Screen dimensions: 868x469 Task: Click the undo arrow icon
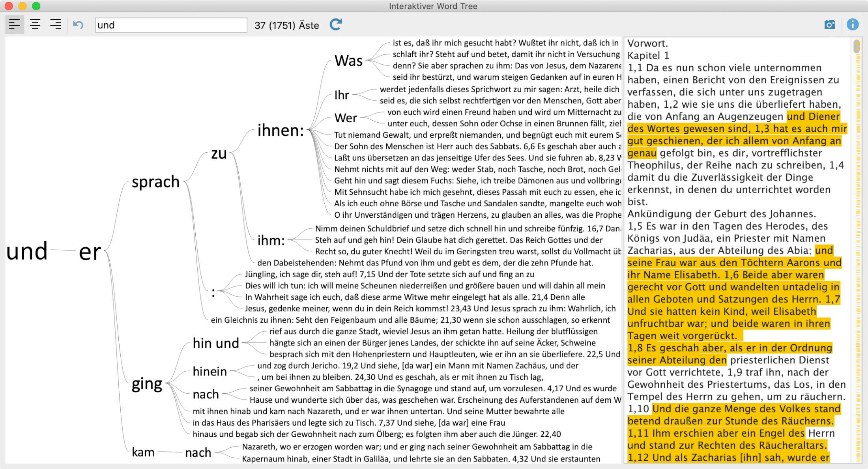tap(78, 25)
